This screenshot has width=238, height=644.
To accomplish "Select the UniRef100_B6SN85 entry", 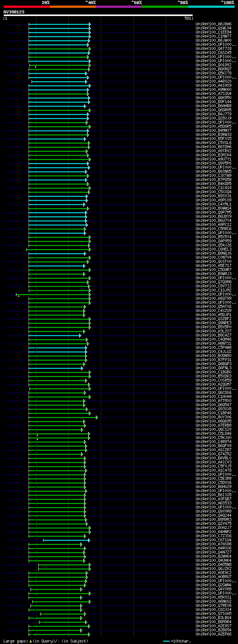I will pos(213,172).
